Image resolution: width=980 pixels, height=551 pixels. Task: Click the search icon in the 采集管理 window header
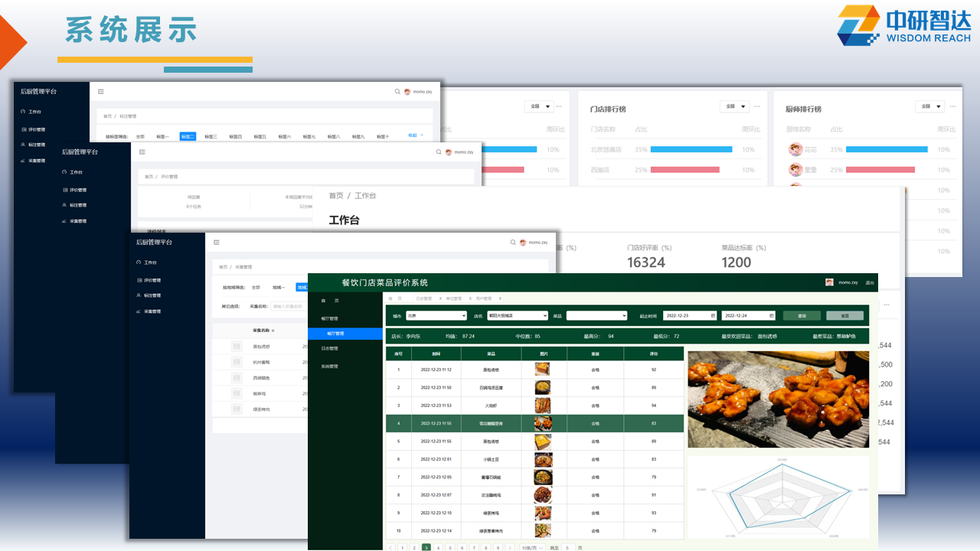pos(513,242)
